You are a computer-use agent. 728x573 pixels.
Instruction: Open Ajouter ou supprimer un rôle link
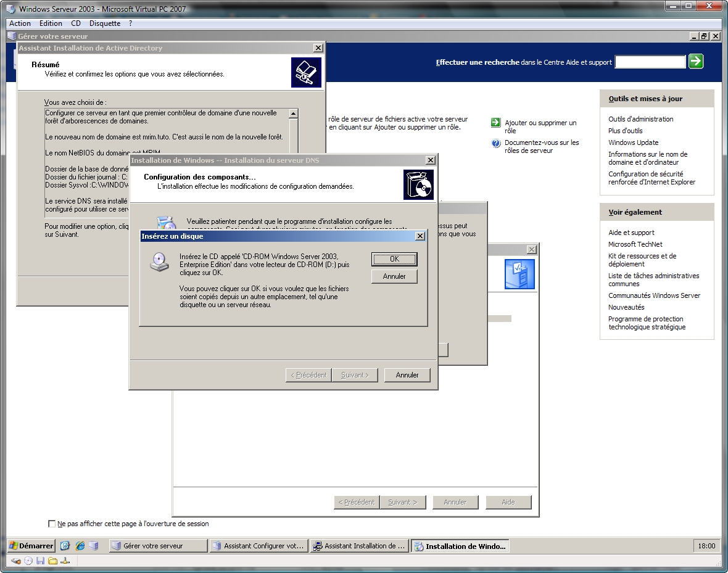point(540,127)
